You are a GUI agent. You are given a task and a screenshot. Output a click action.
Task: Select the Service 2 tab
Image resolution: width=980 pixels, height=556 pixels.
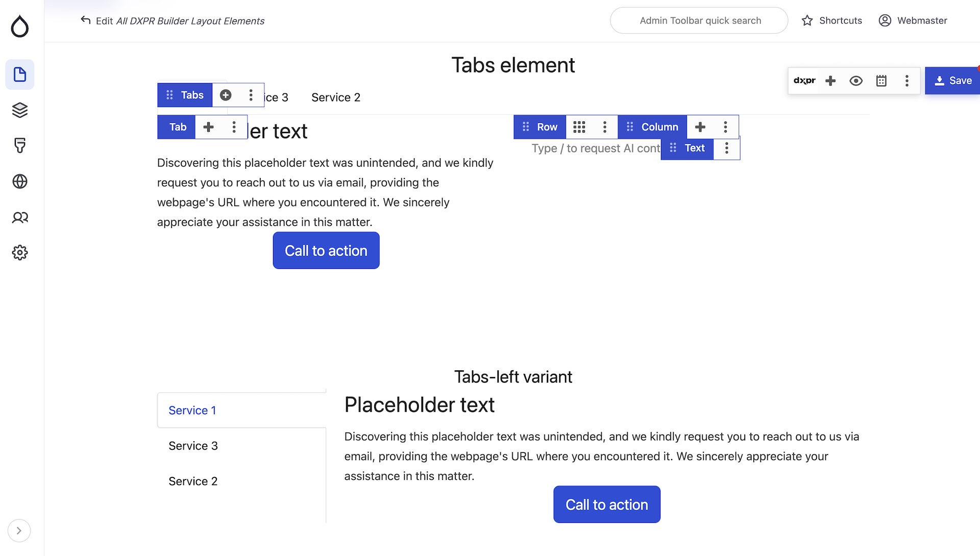click(336, 97)
